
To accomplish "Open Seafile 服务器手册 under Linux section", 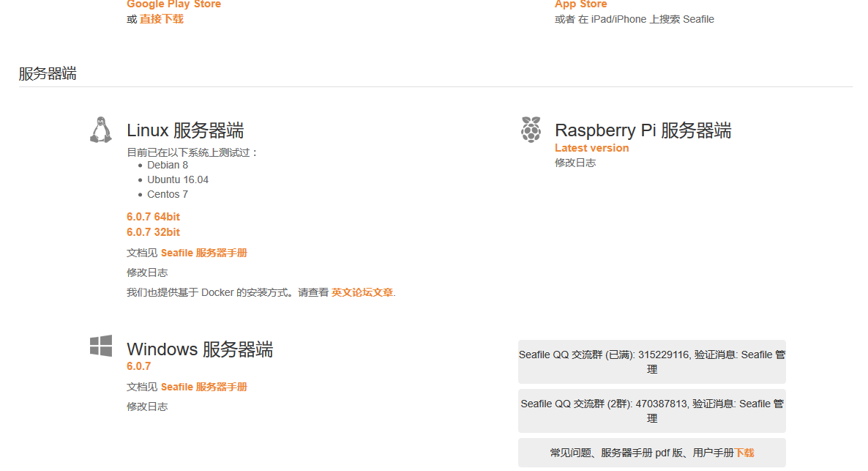I will [203, 253].
